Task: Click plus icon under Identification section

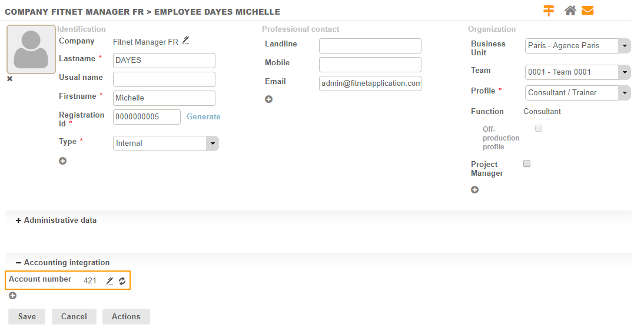Action: point(63,161)
